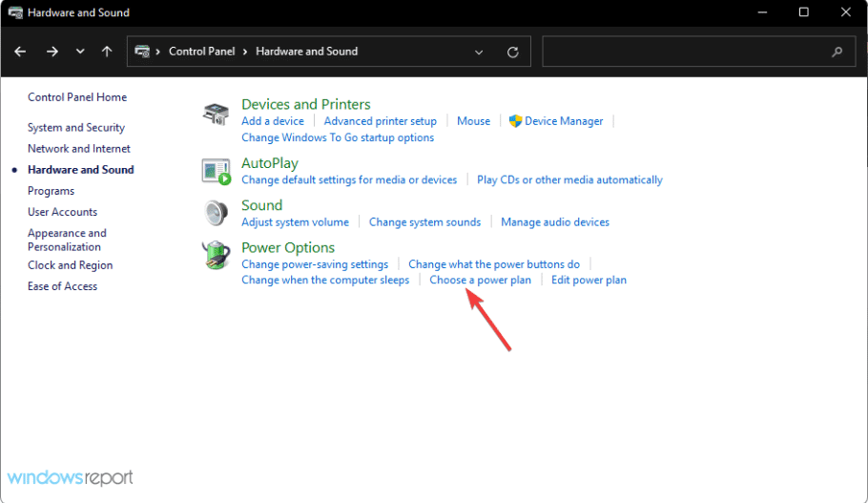Expand the chevron after Control Panel breadcrumb

point(245,52)
